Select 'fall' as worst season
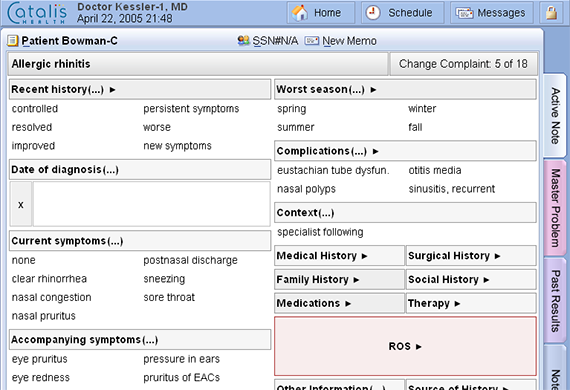The width and height of the screenshot is (570, 390). [x=415, y=127]
